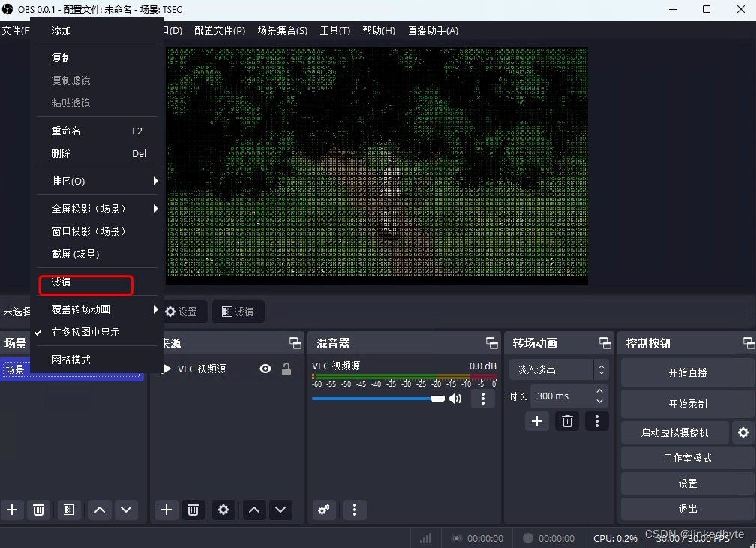This screenshot has width=756, height=548.
Task: Choose 删除 from context menu
Action: click(97, 153)
